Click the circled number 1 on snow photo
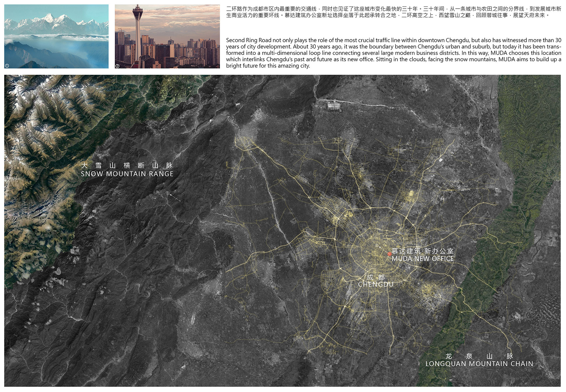This screenshot has height=392, width=566. coord(7,66)
